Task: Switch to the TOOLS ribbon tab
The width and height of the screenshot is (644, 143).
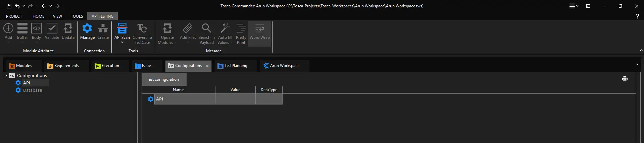Action: pos(77,16)
